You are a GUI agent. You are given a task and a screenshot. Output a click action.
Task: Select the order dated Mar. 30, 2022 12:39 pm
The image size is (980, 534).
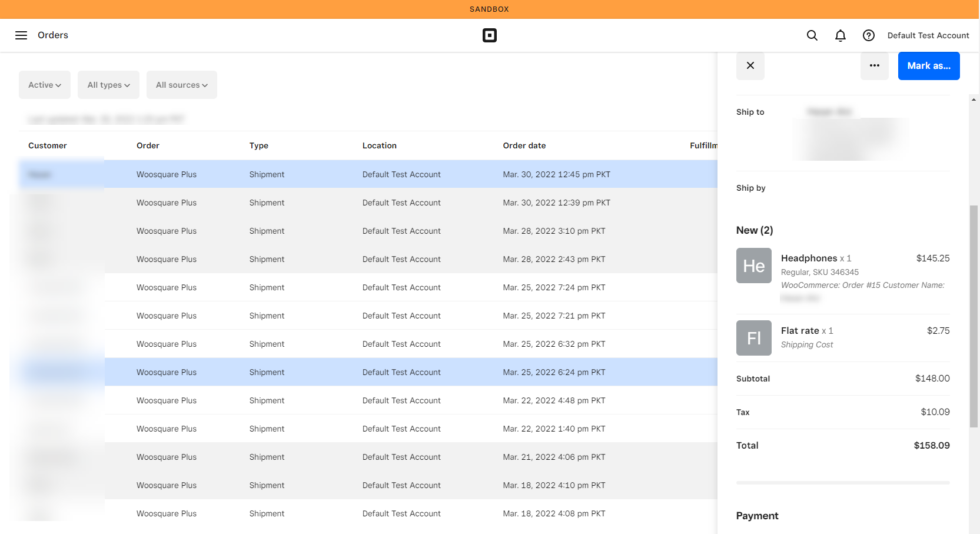368,203
